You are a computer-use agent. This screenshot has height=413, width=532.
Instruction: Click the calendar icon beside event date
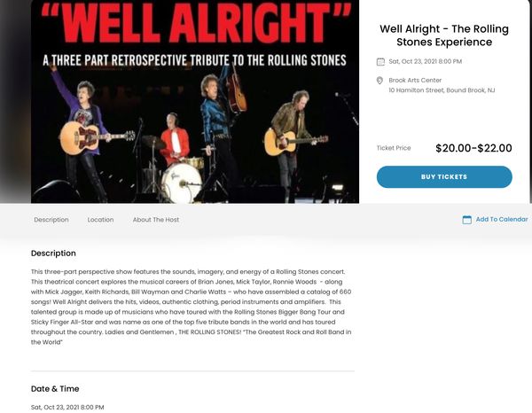[x=380, y=62]
